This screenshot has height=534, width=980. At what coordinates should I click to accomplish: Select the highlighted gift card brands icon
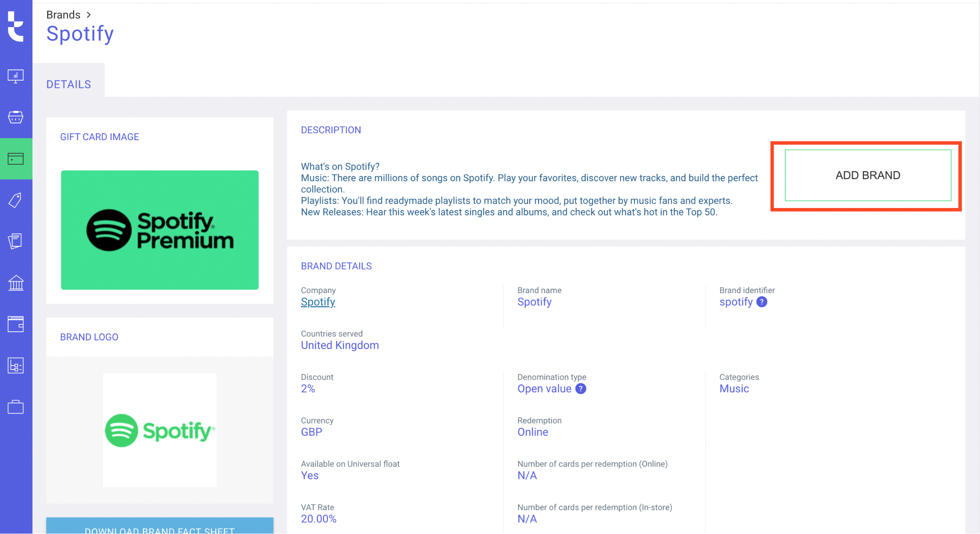[16, 159]
